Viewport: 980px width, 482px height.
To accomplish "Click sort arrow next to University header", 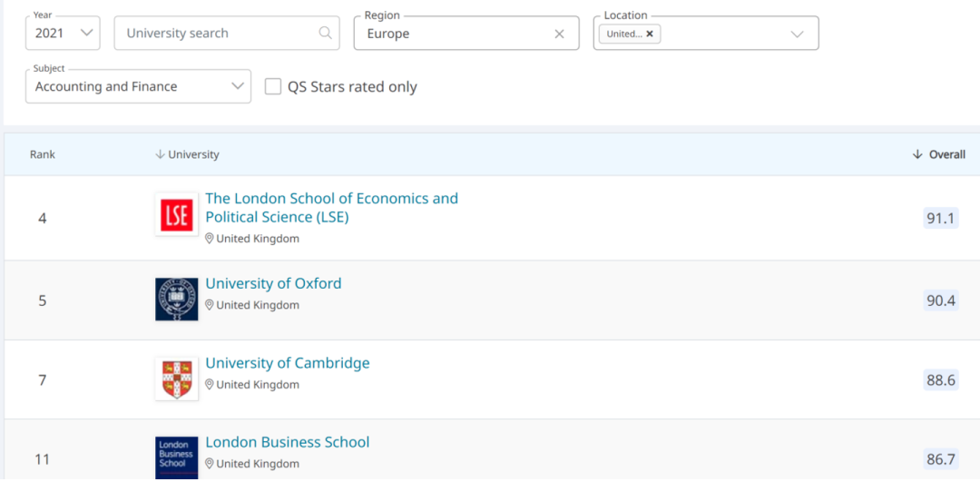I will click(160, 154).
